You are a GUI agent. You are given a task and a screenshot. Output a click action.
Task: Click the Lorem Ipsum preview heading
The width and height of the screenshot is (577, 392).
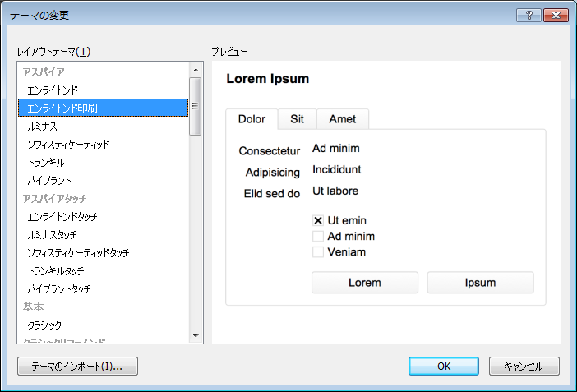(x=267, y=78)
